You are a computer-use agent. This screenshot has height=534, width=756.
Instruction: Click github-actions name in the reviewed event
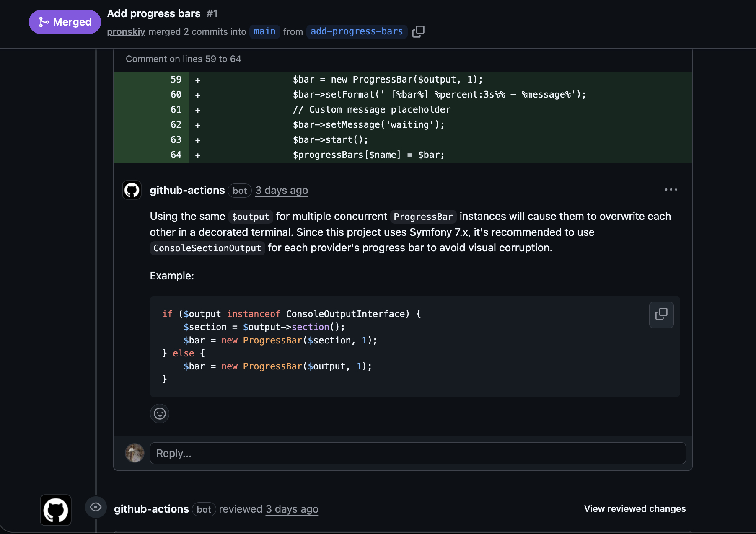pyautogui.click(x=151, y=509)
